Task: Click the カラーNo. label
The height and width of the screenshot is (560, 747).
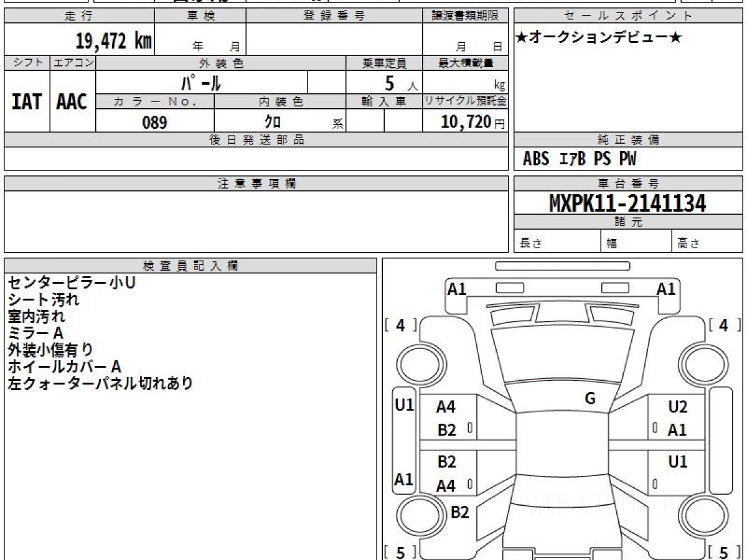Action: click(x=155, y=102)
